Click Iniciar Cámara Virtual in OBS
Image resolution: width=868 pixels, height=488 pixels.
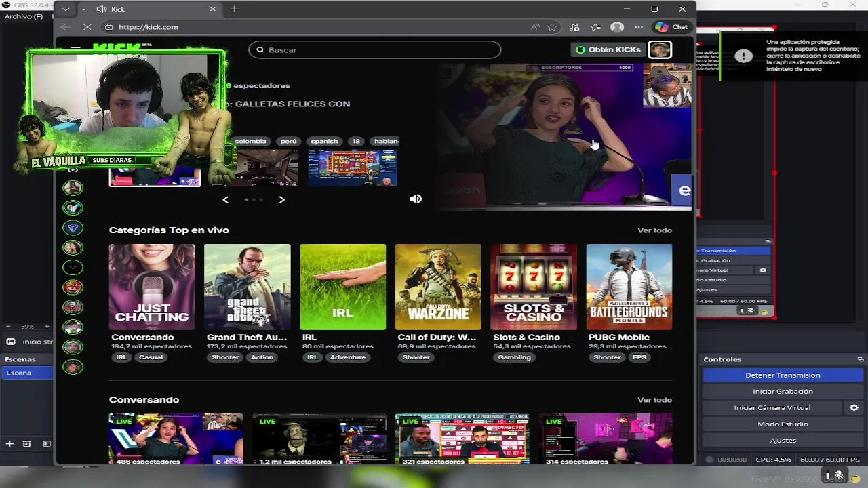pyautogui.click(x=772, y=407)
